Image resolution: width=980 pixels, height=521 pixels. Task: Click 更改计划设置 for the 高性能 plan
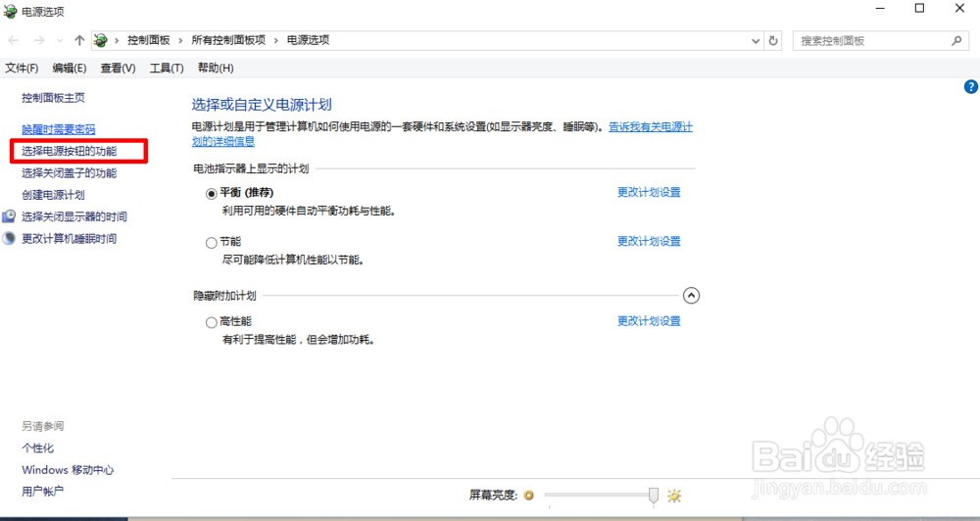pos(649,321)
